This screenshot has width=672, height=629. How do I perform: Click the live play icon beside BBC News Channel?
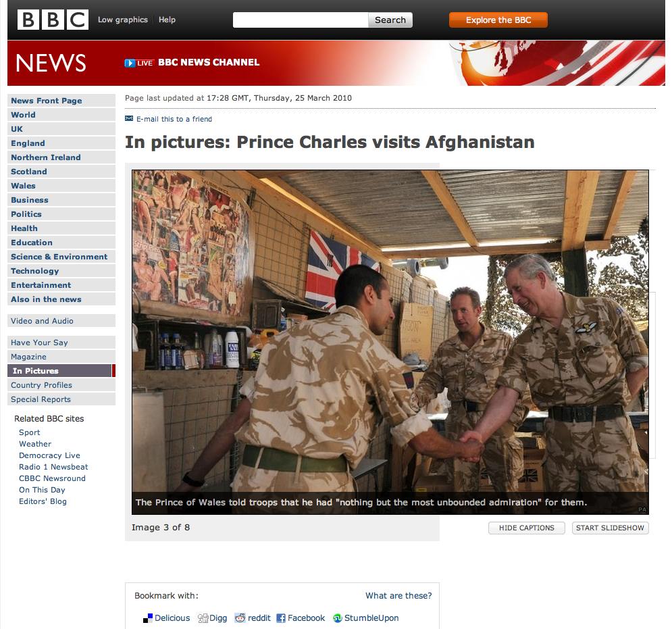130,63
